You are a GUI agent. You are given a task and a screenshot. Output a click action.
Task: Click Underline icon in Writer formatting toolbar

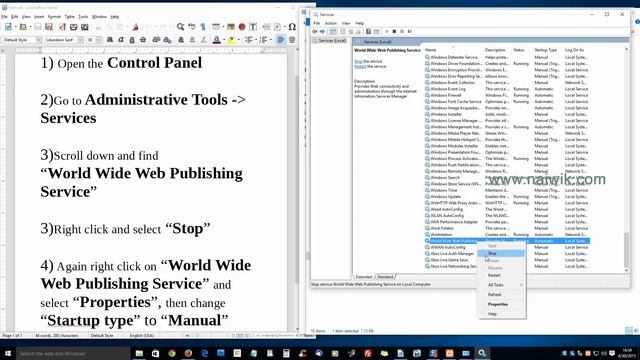coord(132,40)
